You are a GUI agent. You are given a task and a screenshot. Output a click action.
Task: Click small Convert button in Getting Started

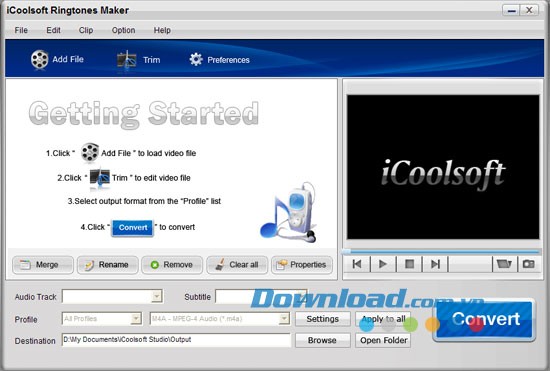pos(133,228)
